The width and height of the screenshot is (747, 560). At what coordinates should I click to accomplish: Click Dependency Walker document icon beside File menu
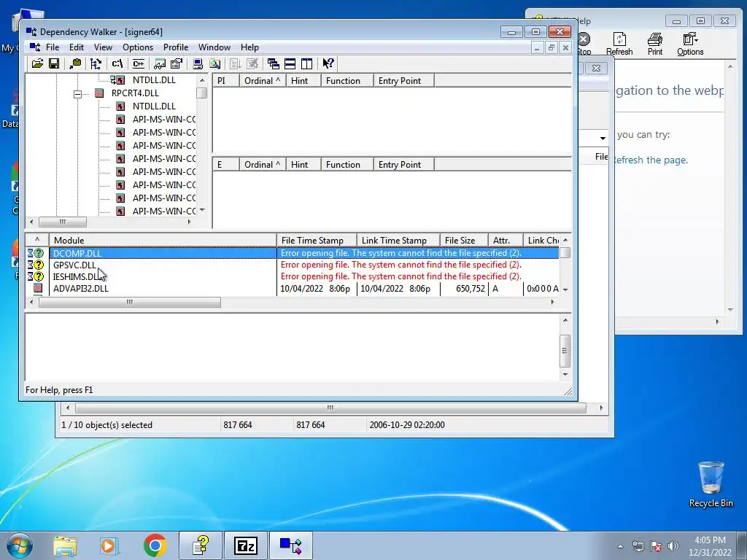(35, 47)
